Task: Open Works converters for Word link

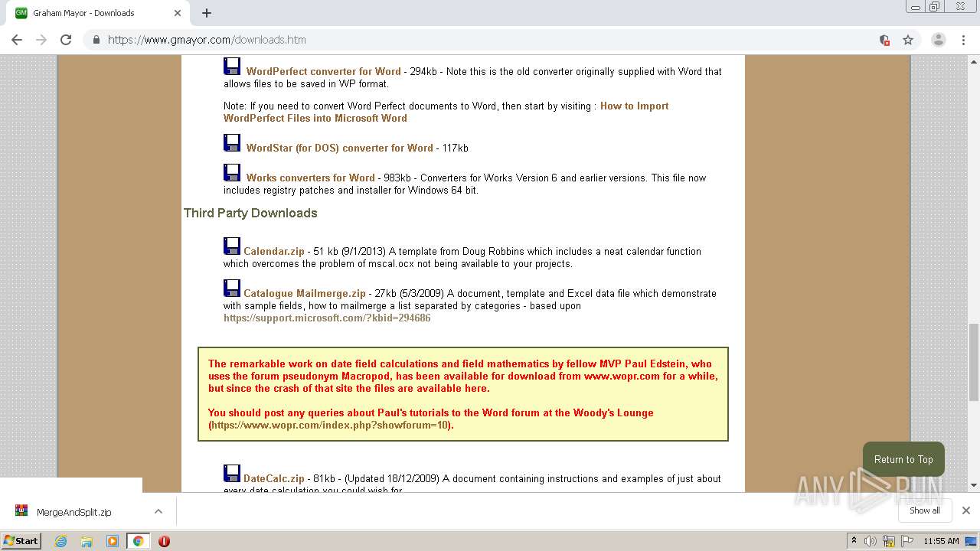Action: 310,178
